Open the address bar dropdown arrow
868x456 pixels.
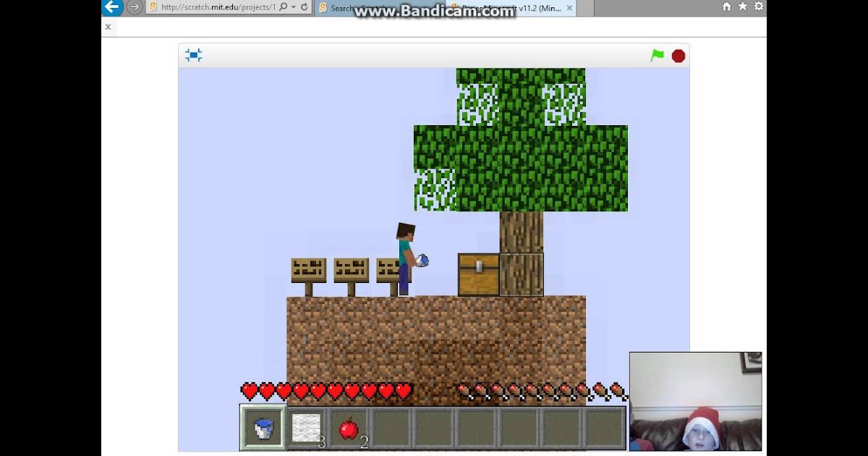(293, 7)
